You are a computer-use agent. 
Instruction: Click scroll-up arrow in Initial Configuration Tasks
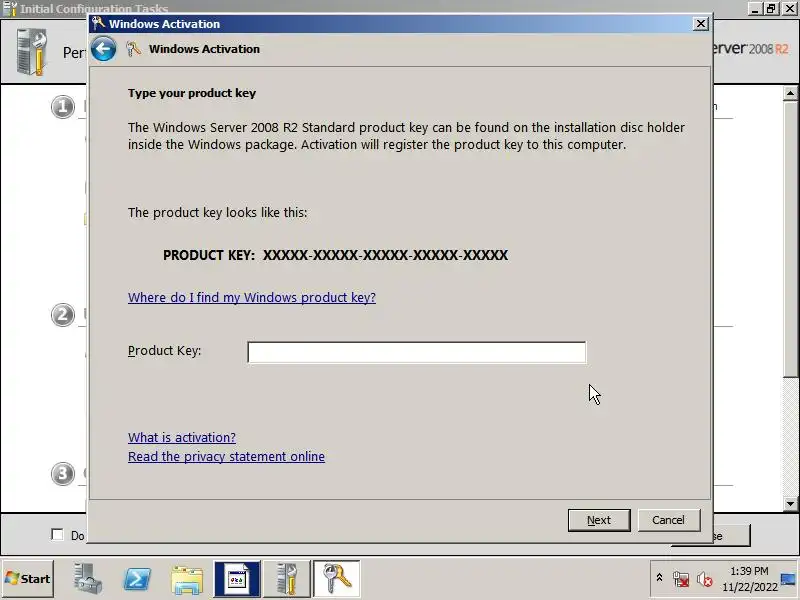coord(790,93)
